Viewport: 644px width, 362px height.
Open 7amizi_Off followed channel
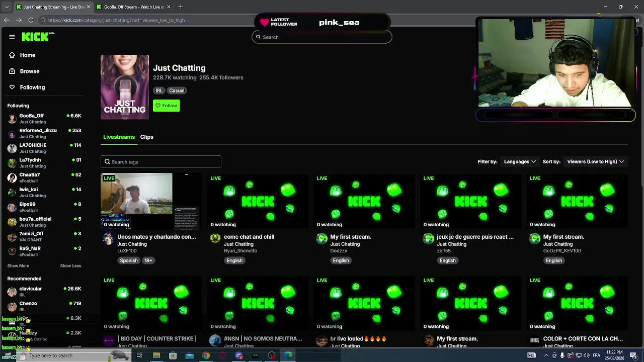point(44,236)
